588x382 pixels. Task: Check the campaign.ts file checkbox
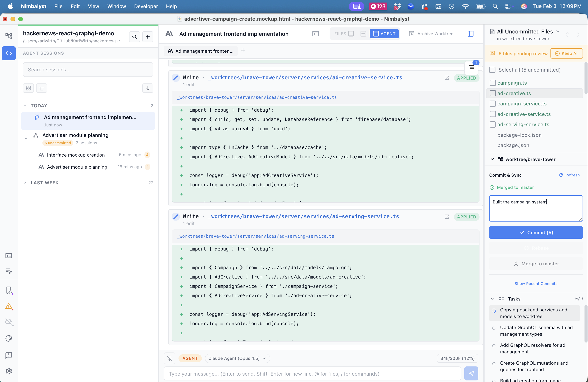pos(492,83)
